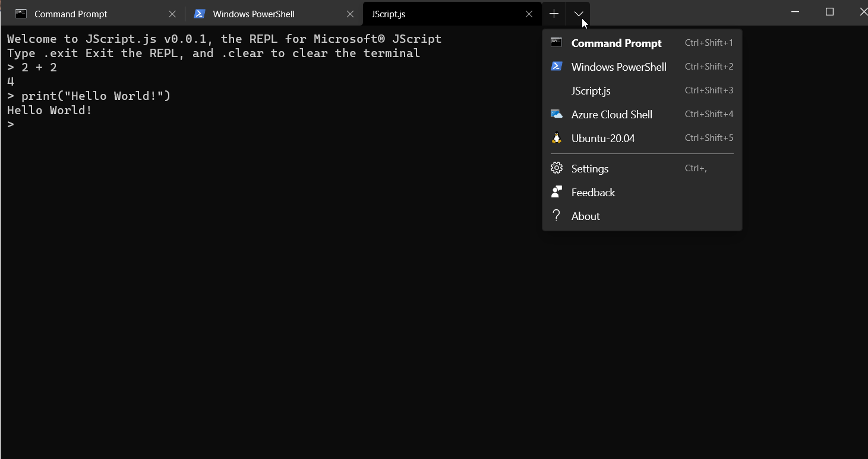Open the About entry in the menu
This screenshot has width=868, height=459.
(x=585, y=215)
